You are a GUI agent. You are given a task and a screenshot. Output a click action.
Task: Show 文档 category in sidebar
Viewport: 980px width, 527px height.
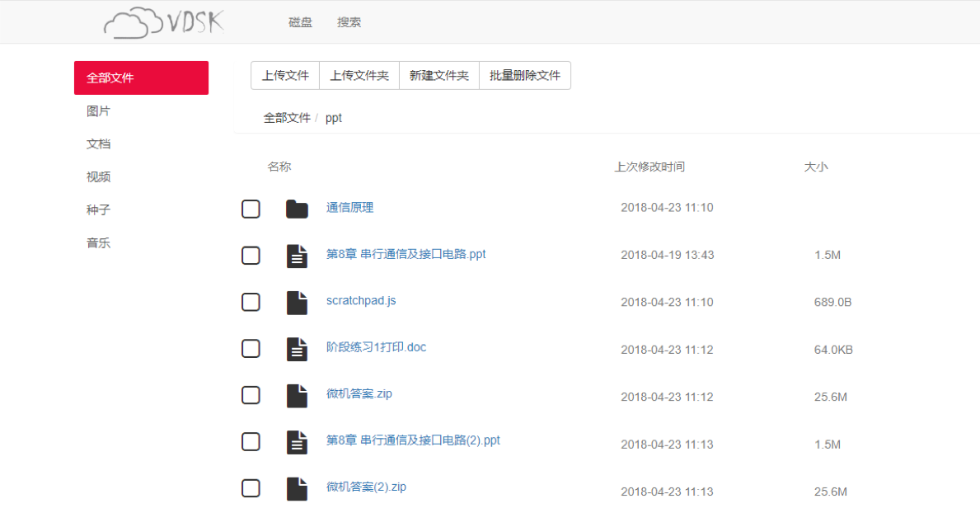[x=98, y=144]
